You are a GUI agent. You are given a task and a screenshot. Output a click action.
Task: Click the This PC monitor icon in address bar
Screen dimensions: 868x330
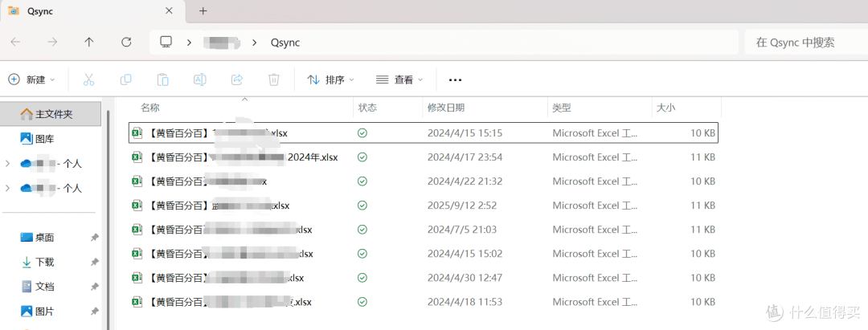165,42
